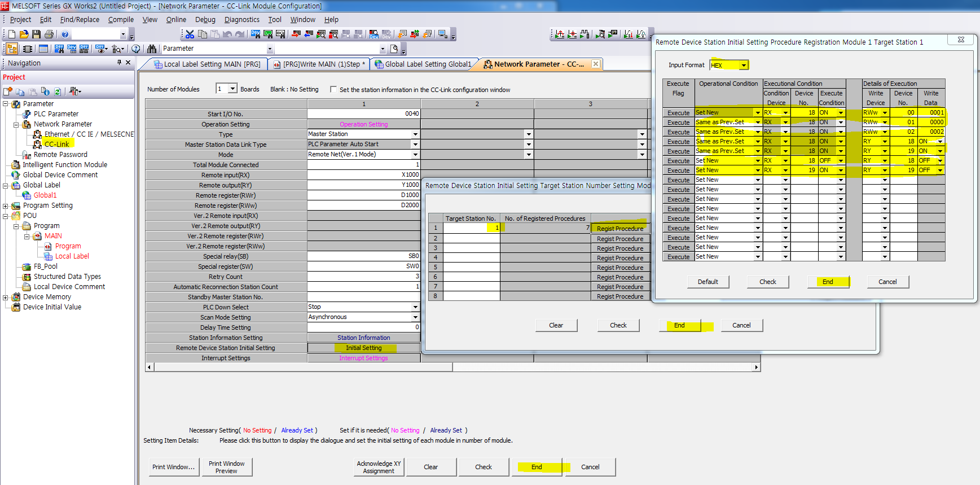Click the Default button in registration dialog

click(708, 282)
